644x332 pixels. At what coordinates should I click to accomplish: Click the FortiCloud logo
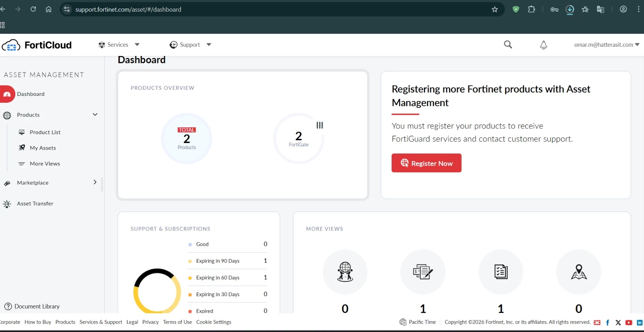(x=37, y=45)
